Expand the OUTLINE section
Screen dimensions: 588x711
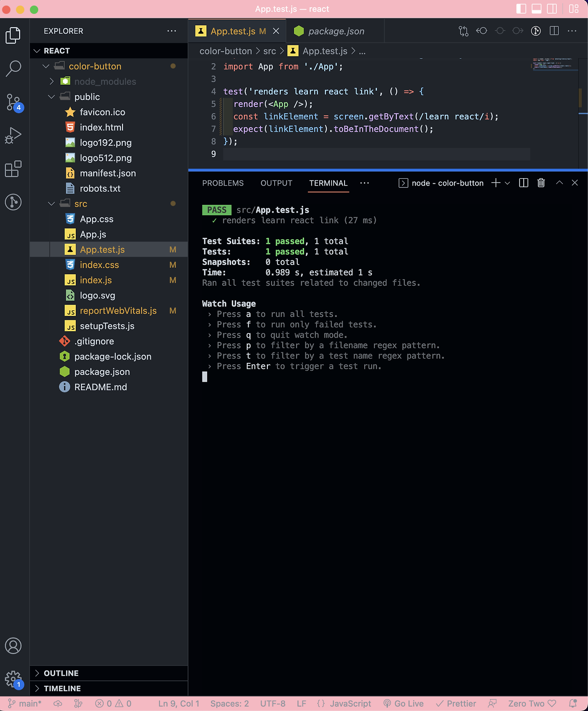(109, 673)
